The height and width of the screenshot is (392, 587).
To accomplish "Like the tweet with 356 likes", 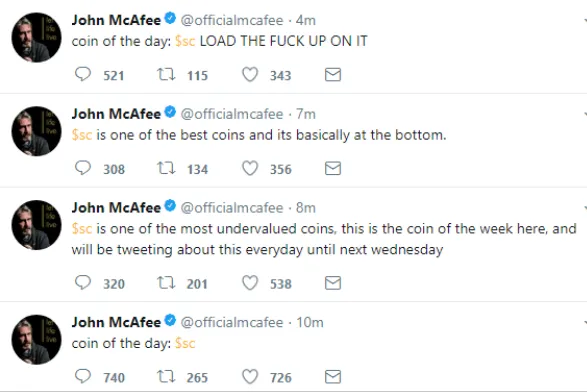I will pyautogui.click(x=250, y=168).
